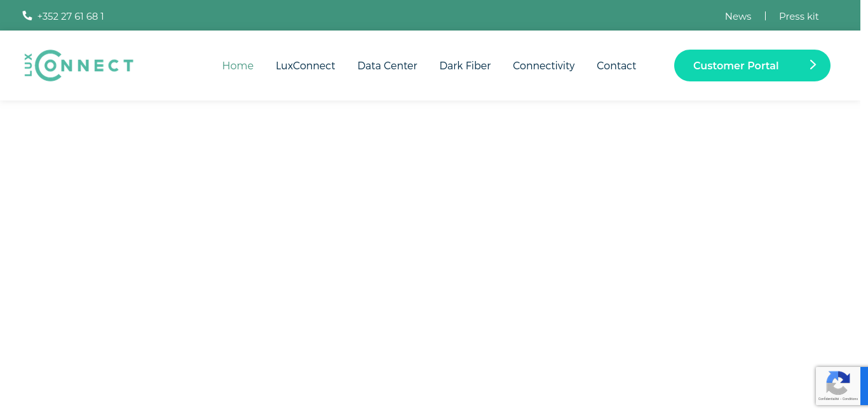Open the Dark Fiber menu item
Viewport: 868px width, 414px height.
[x=465, y=66]
